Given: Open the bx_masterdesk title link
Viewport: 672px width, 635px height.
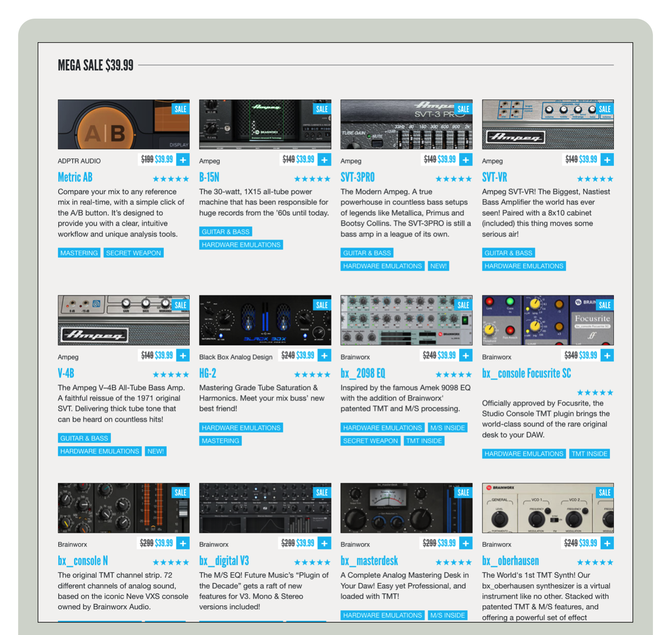Looking at the screenshot, I should (369, 561).
